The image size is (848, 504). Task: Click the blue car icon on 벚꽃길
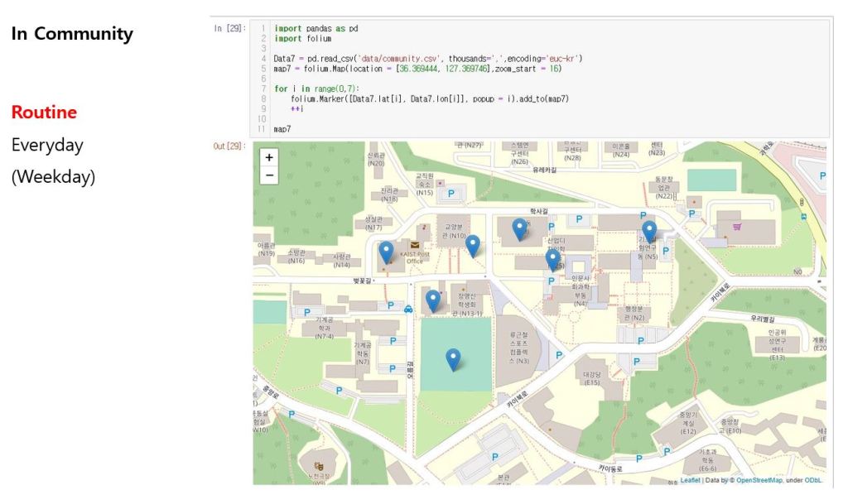(409, 309)
